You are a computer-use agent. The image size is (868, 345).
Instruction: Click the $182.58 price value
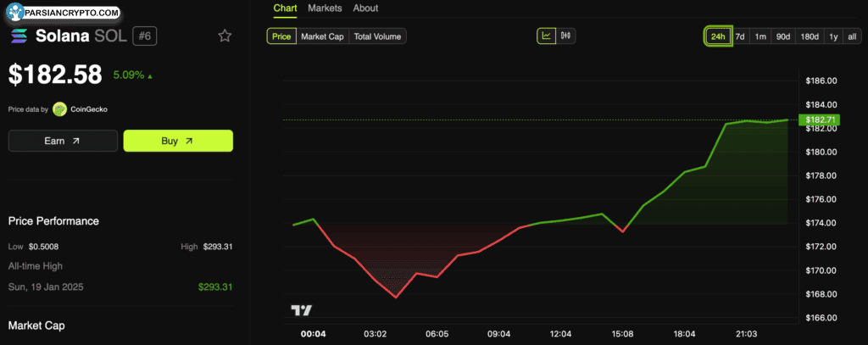pos(55,75)
